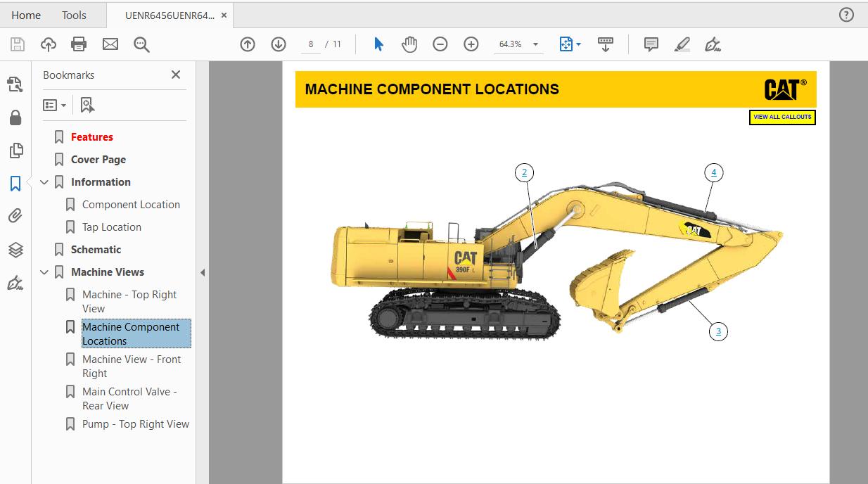Open the zoom percentage dropdown
Image resolution: width=868 pixels, height=484 pixels.
coord(535,44)
